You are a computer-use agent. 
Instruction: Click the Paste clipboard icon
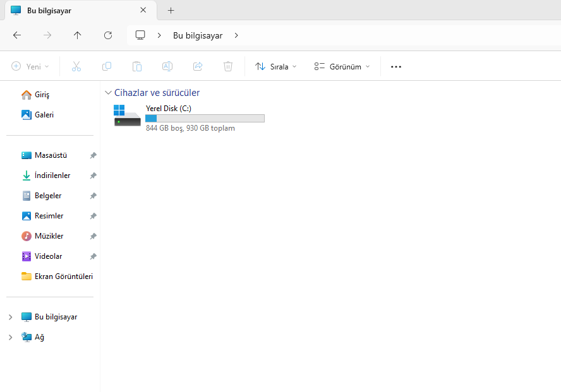tap(137, 66)
